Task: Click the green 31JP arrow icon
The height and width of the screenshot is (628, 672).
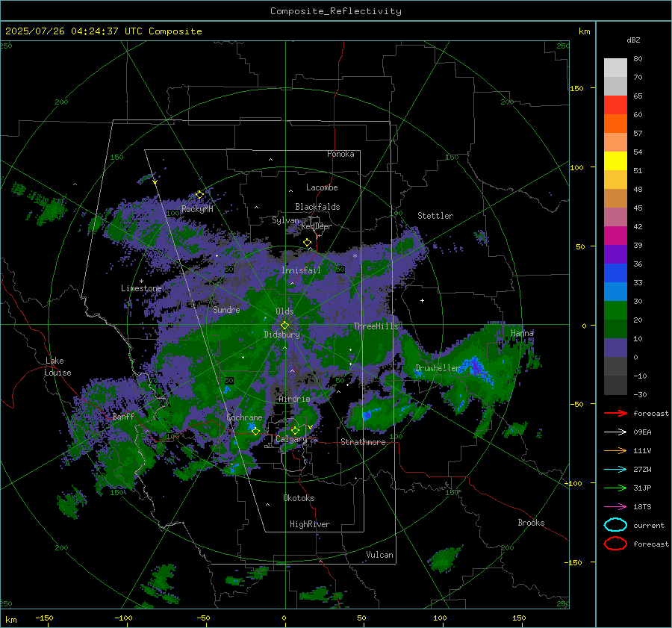Action: pos(615,488)
